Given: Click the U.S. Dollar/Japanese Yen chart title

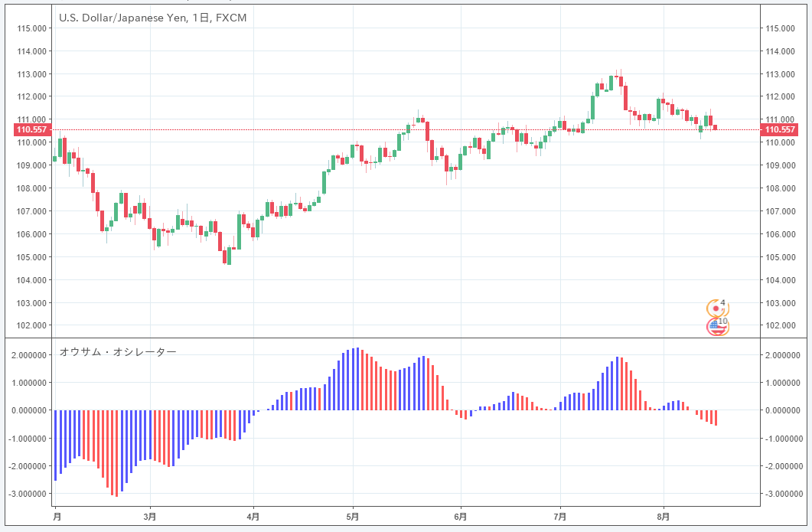Looking at the screenshot, I should pos(153,18).
